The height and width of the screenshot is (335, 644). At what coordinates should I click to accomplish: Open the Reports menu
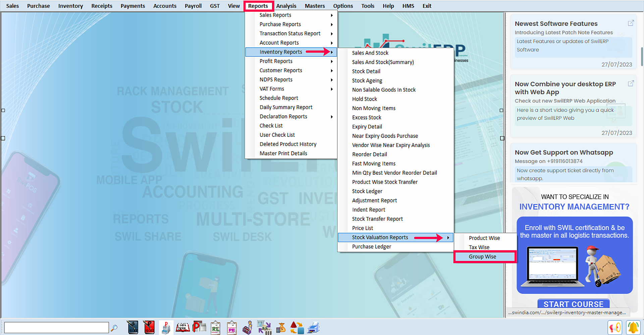(x=258, y=6)
